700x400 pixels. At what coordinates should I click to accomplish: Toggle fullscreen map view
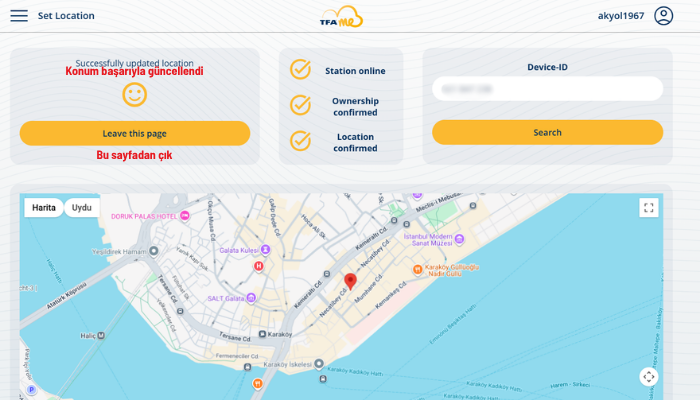[649, 208]
